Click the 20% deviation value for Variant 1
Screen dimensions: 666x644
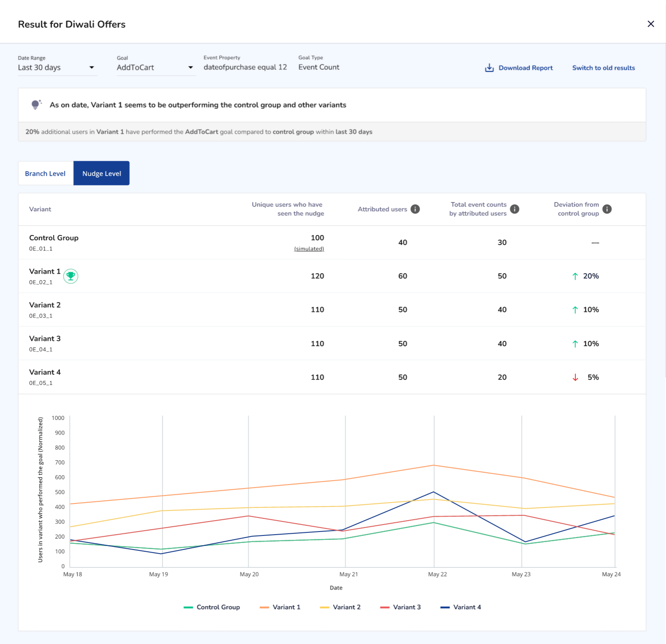[591, 276]
